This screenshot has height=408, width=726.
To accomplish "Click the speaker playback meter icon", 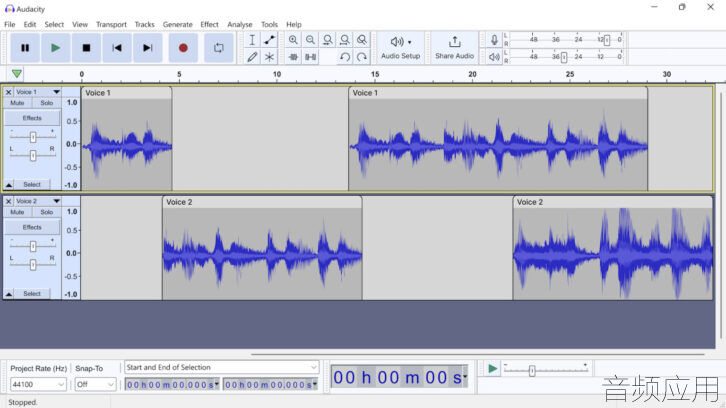I will tap(494, 57).
